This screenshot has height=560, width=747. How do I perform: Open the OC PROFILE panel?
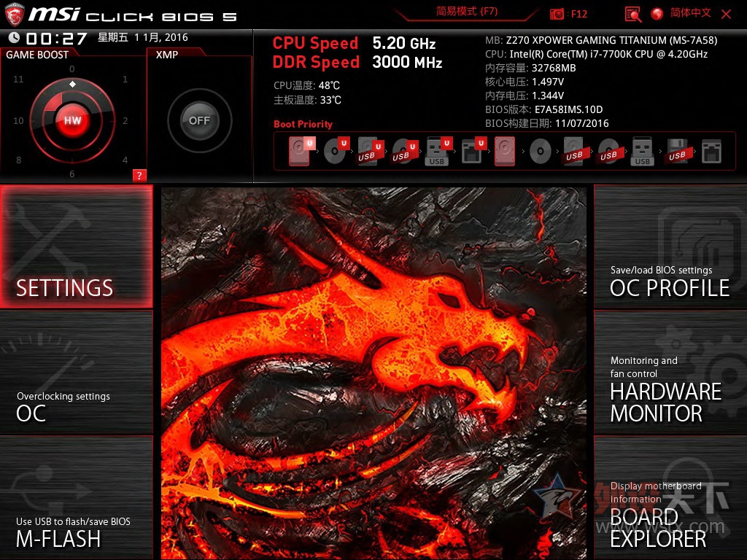click(x=670, y=247)
